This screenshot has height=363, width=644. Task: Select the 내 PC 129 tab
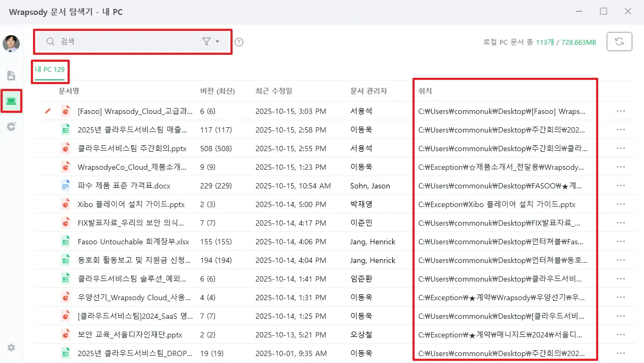pos(50,70)
